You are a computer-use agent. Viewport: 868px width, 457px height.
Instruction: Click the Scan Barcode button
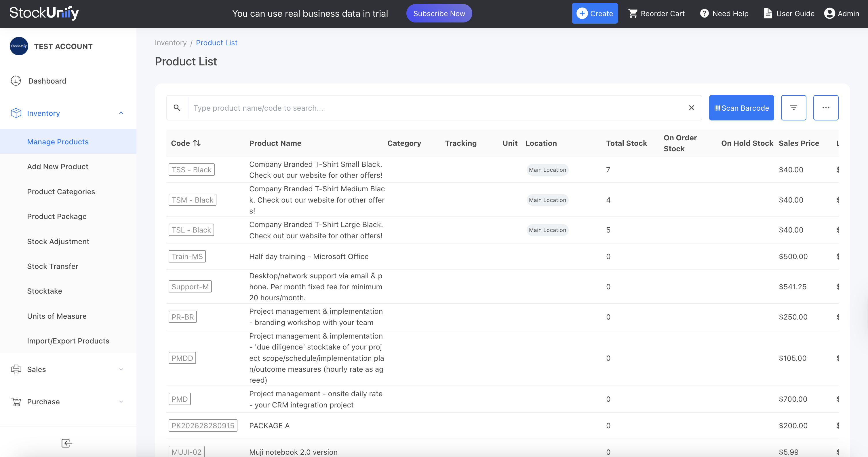741,107
